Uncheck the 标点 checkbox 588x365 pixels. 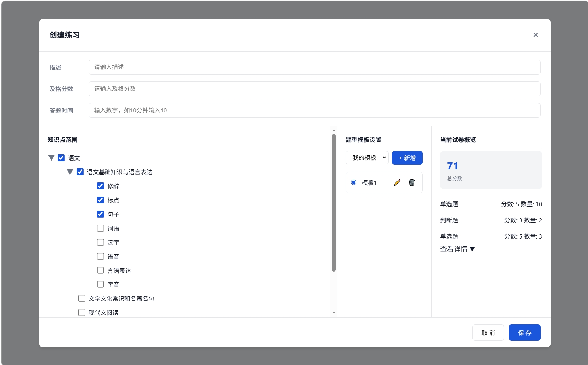click(100, 200)
